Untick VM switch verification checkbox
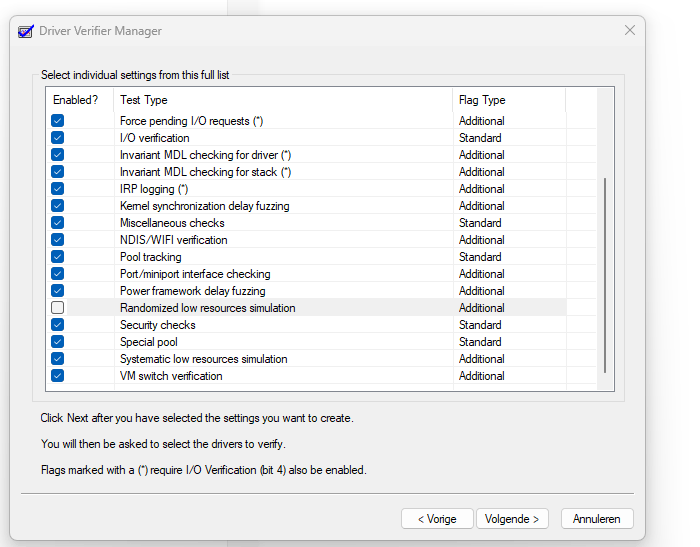The image size is (700, 547). 58,376
